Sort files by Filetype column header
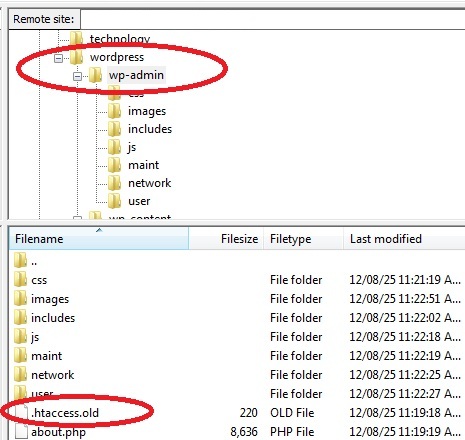The width and height of the screenshot is (465, 440). (303, 239)
